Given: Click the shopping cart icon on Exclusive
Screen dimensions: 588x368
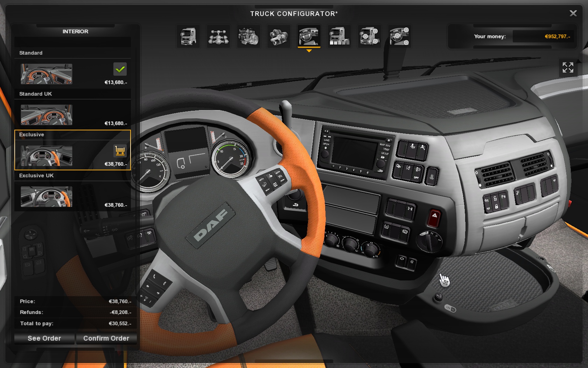Looking at the screenshot, I should (120, 151).
